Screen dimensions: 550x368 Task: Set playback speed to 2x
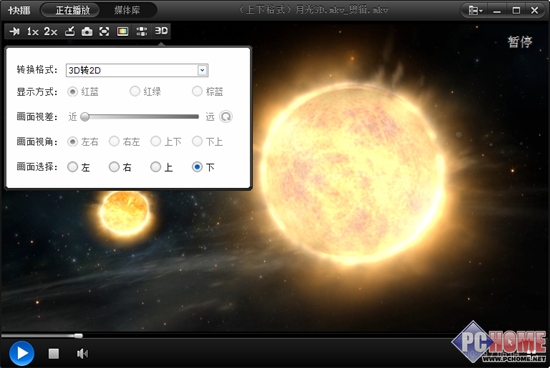(50, 32)
